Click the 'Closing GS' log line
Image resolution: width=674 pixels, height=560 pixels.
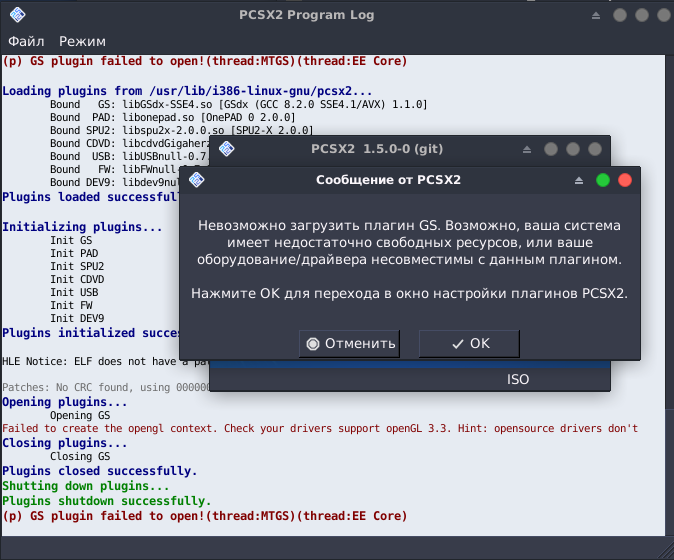pyautogui.click(x=80, y=456)
